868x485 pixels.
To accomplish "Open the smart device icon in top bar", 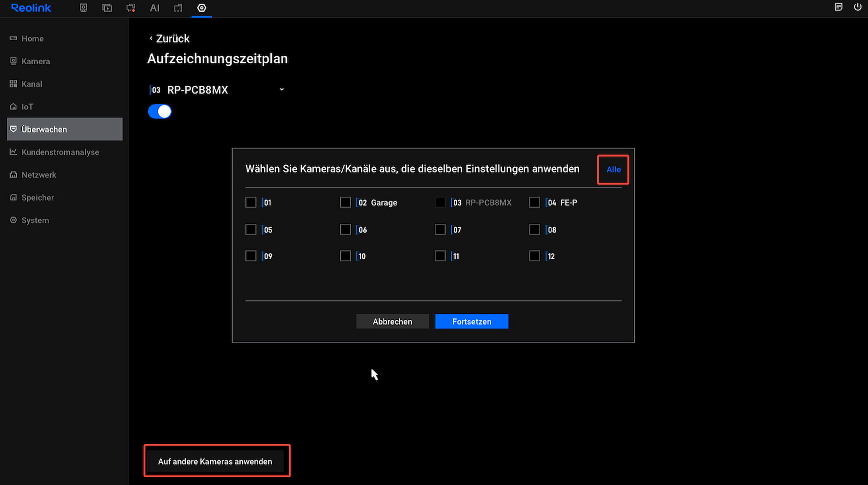I will [x=178, y=8].
